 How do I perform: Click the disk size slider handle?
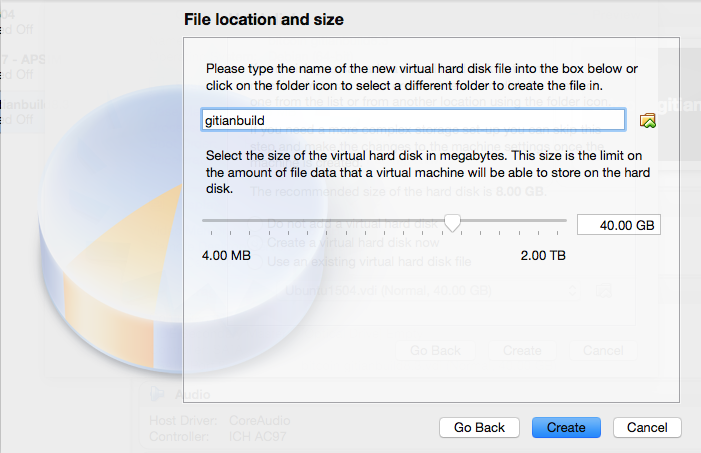tap(452, 224)
